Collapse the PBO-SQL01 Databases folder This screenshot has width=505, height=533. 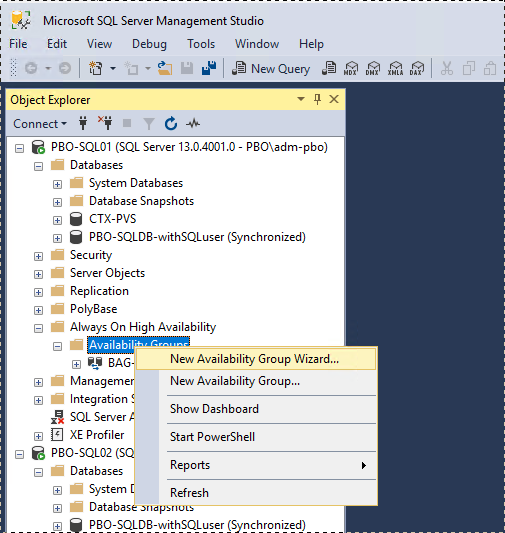click(38, 167)
